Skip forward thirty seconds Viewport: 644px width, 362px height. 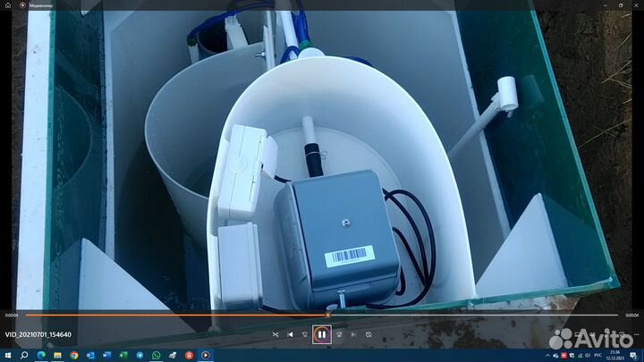(x=338, y=334)
